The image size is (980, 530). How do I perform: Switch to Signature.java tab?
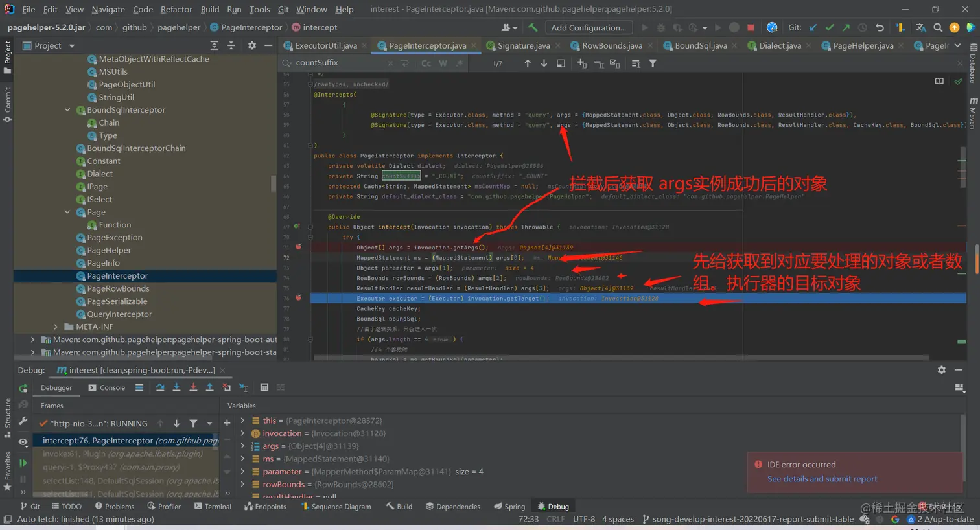click(524, 45)
